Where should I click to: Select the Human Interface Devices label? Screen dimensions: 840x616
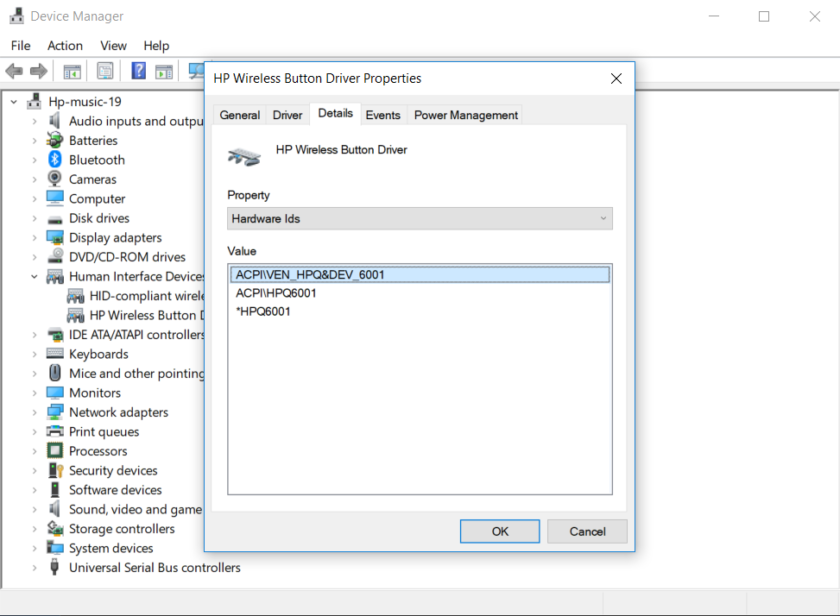[137, 276]
